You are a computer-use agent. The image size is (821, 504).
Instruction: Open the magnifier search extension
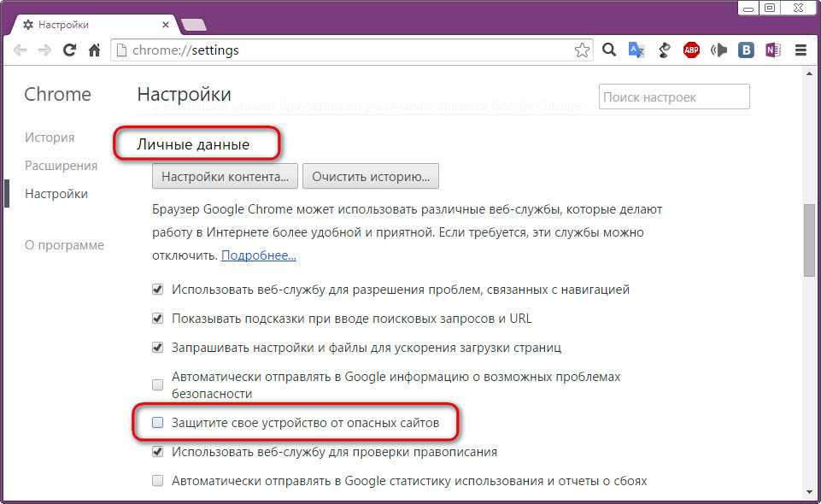609,50
